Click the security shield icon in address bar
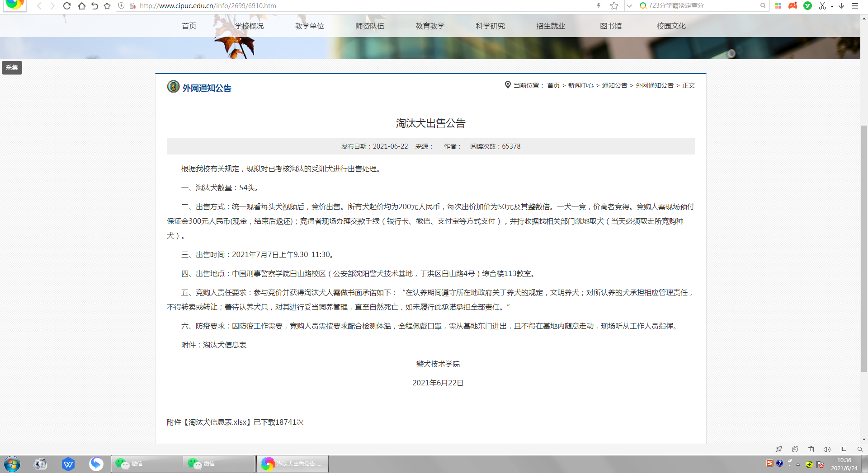 (x=121, y=6)
